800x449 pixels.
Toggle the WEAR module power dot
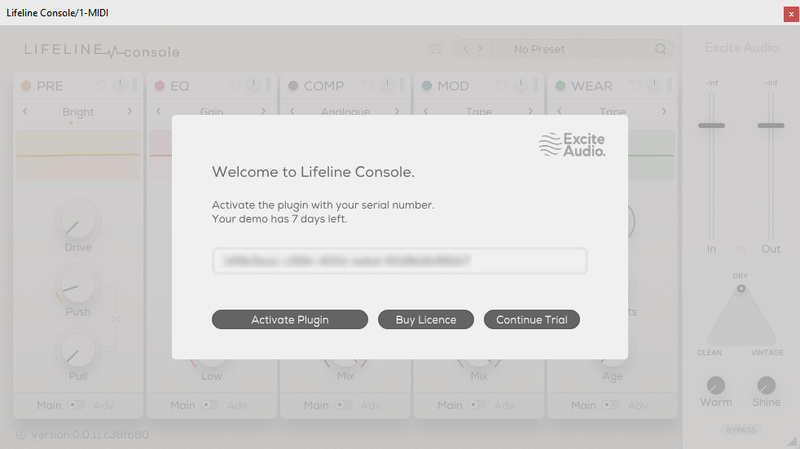(x=561, y=85)
